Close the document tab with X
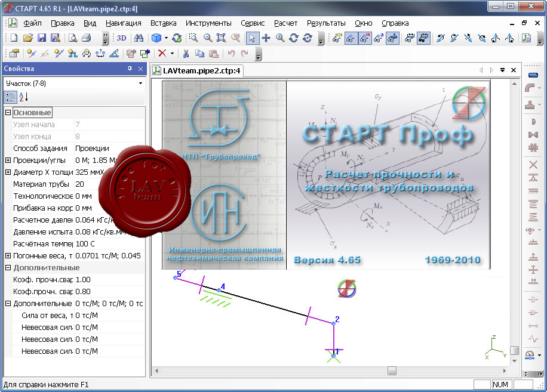The height and width of the screenshot is (392, 547). click(x=514, y=70)
